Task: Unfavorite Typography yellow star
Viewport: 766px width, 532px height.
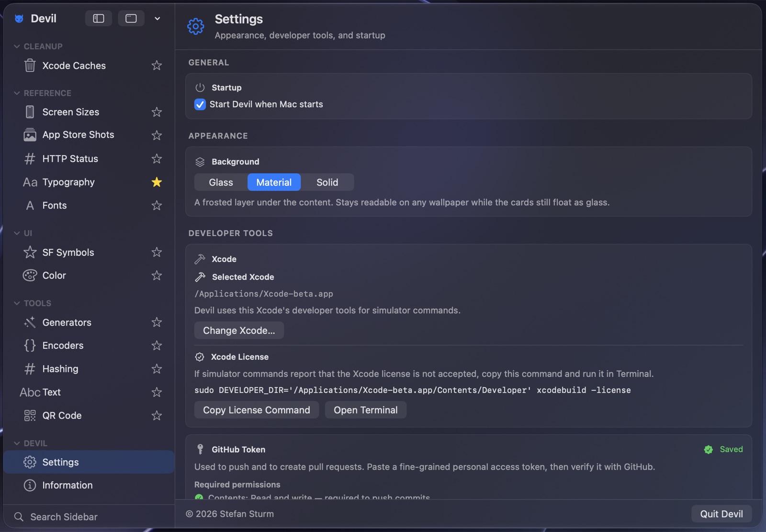Action: 157,182
